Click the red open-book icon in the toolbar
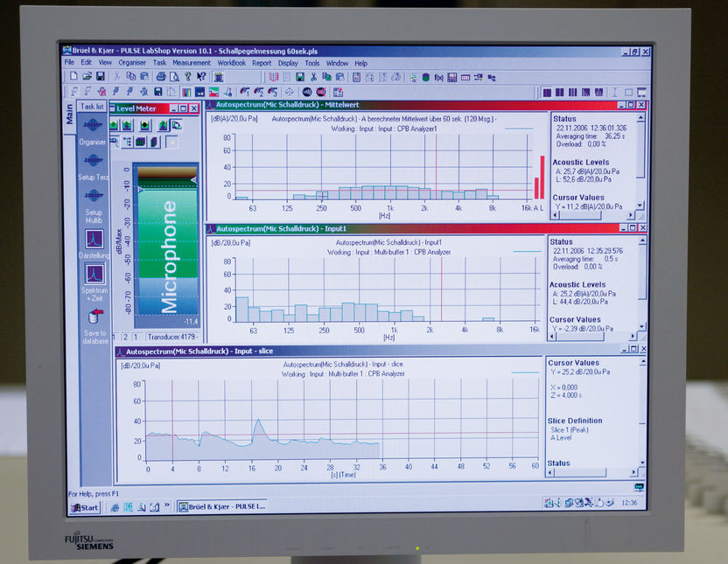 pyautogui.click(x=274, y=77)
